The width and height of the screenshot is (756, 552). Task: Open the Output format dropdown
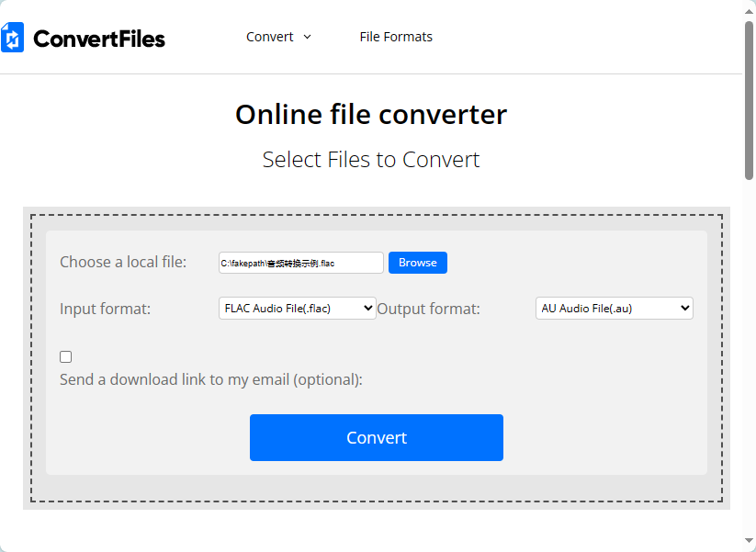pyautogui.click(x=615, y=308)
